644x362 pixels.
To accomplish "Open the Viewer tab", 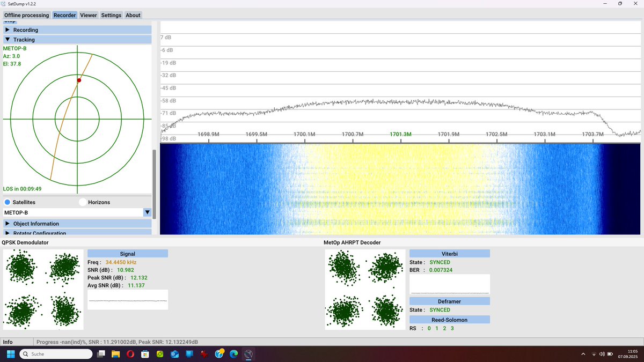I will tap(89, 15).
